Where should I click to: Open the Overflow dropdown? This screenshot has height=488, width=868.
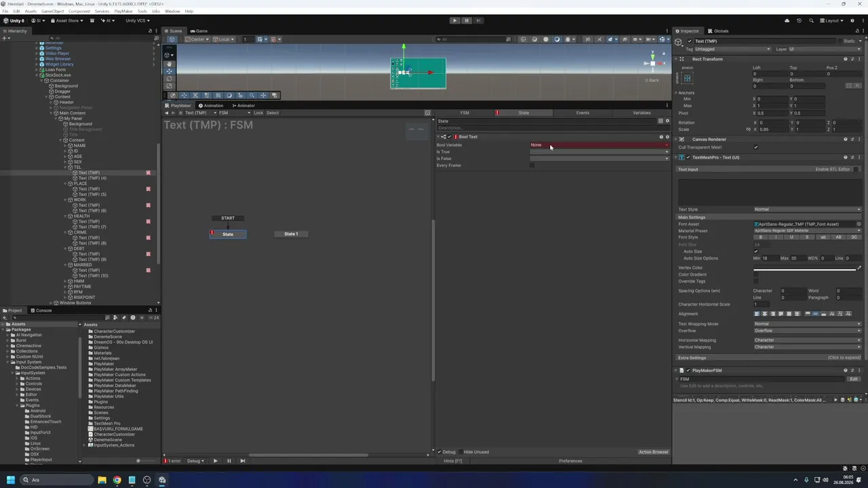pos(808,331)
